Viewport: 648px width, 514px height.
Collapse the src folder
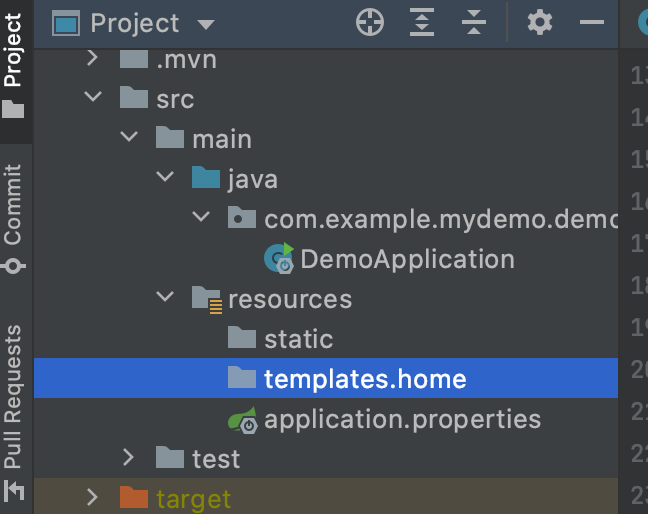click(93, 97)
